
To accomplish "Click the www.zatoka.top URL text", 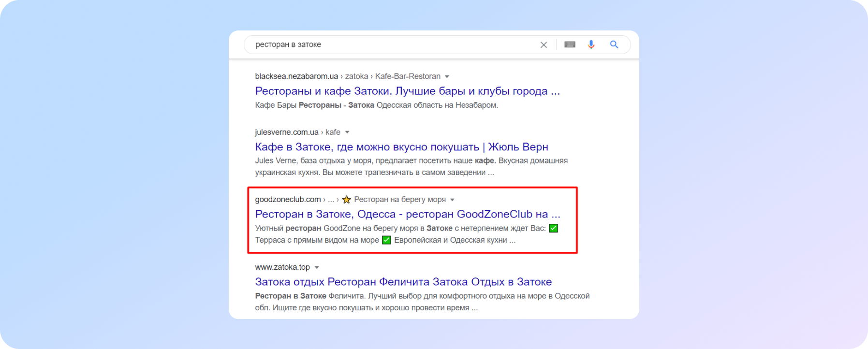I will pyautogui.click(x=282, y=267).
